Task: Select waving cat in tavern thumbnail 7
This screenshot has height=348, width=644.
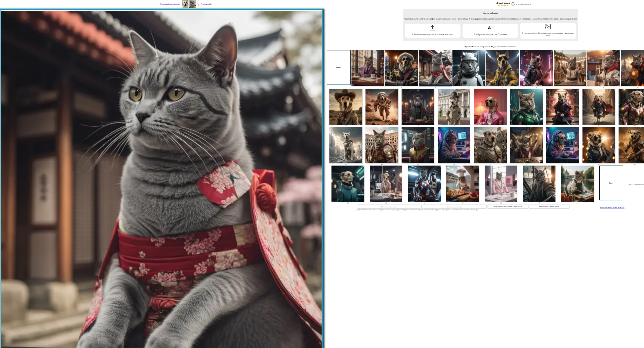Action: [x=570, y=68]
